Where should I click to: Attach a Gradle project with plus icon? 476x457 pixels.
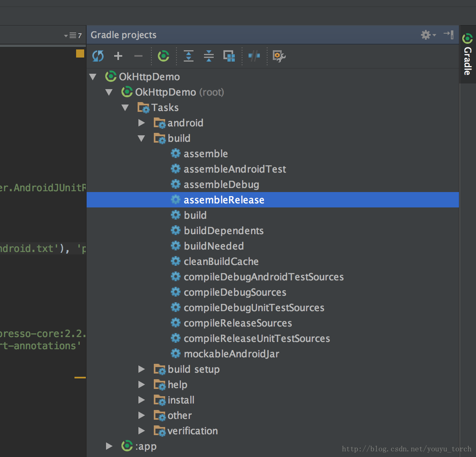tap(118, 56)
